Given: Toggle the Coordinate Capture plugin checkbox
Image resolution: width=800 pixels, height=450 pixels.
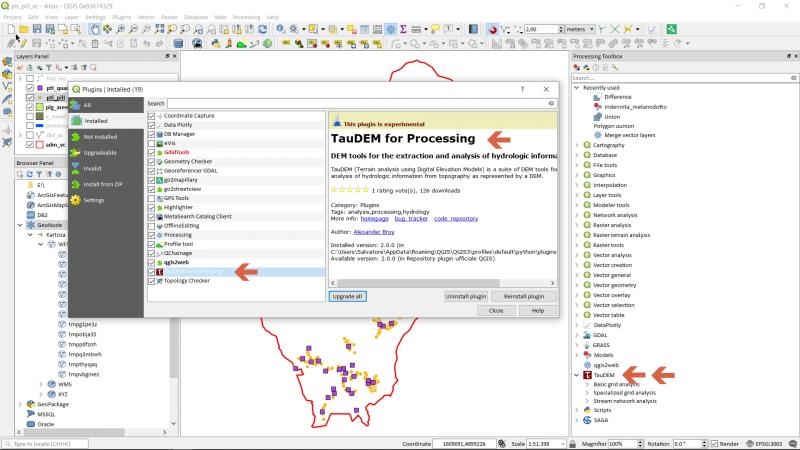Looking at the screenshot, I should coord(152,116).
